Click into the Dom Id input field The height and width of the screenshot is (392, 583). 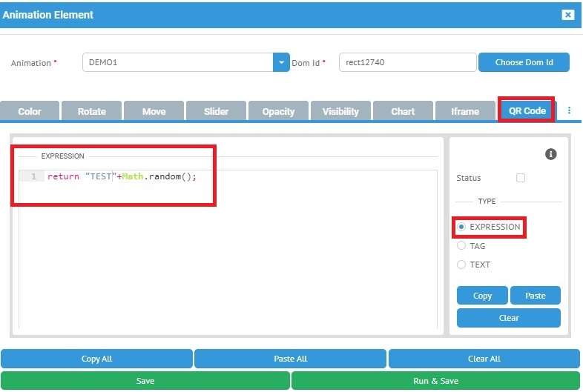(x=406, y=63)
